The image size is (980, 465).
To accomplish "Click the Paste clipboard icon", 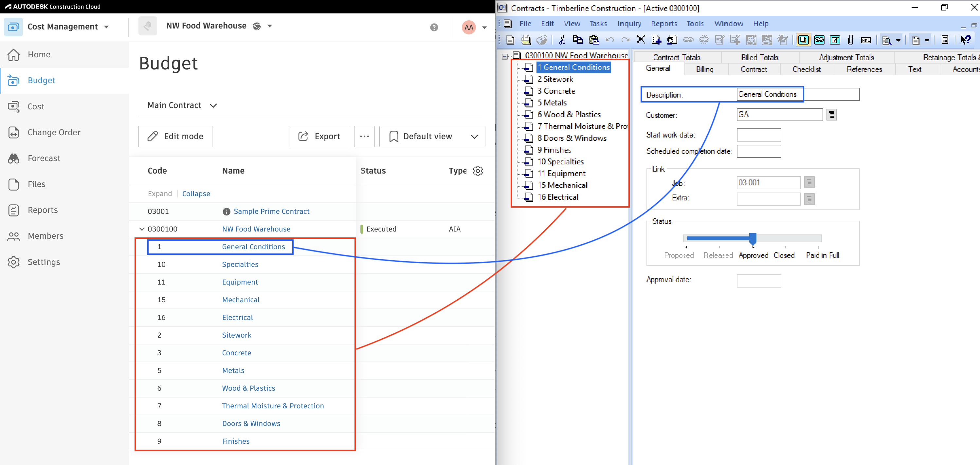I will (x=593, y=40).
